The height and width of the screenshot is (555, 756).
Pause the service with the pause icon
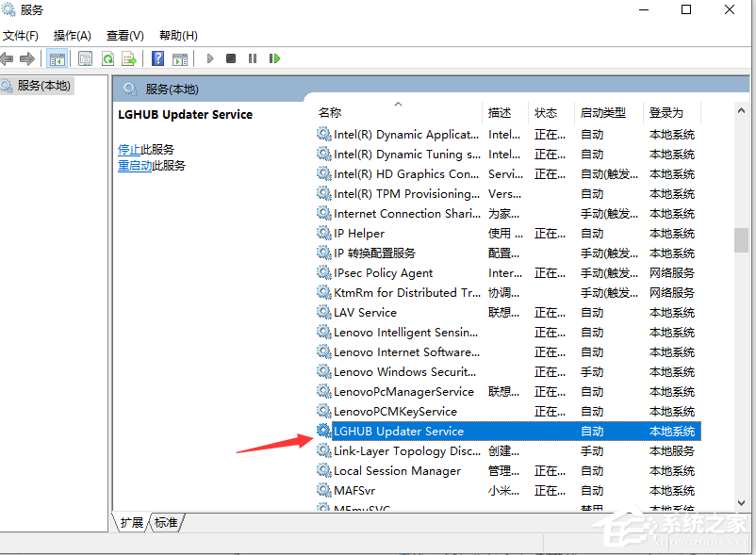tap(253, 58)
